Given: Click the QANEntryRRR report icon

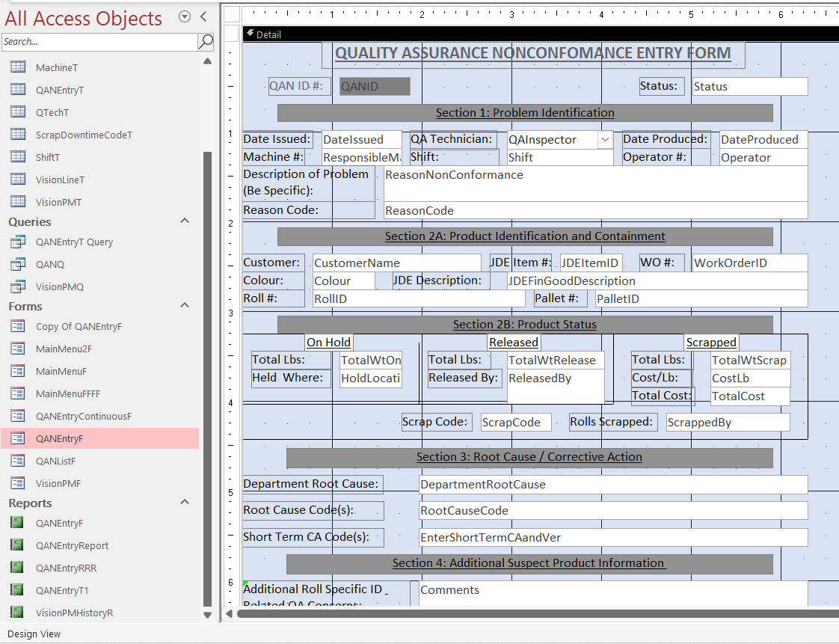Looking at the screenshot, I should point(17,568).
